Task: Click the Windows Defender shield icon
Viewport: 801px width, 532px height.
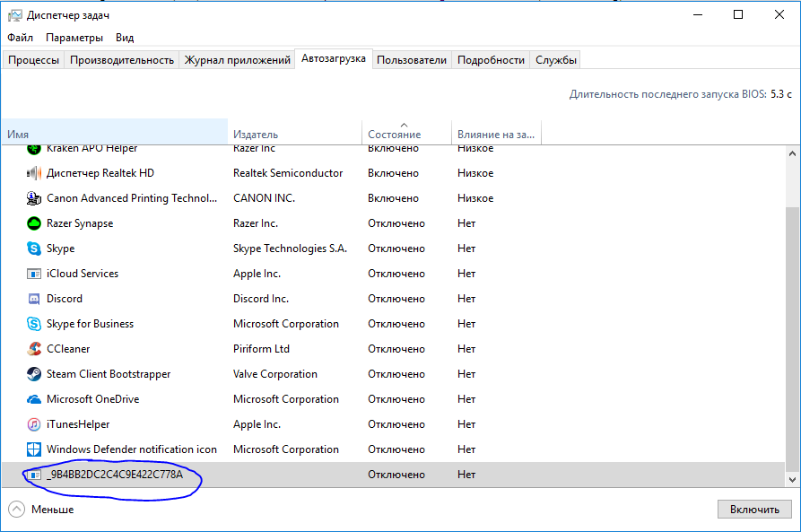Action: 34,449
